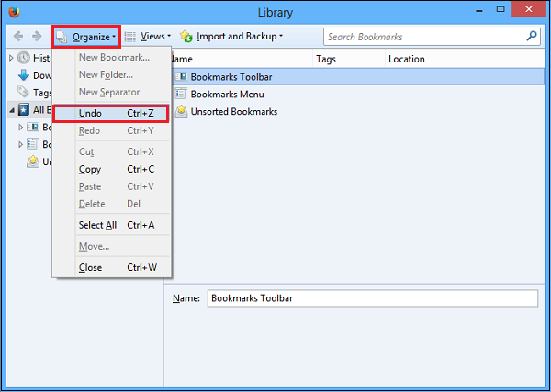Open the Organize menu button

[86, 37]
